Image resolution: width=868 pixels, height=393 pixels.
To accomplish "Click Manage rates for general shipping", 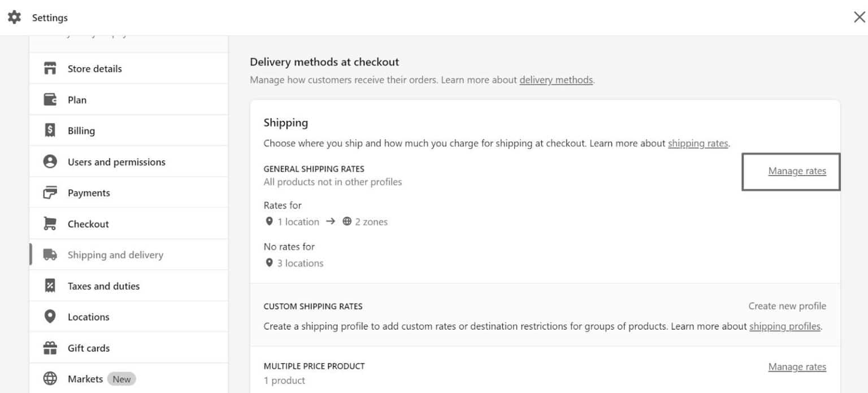I will pos(797,171).
